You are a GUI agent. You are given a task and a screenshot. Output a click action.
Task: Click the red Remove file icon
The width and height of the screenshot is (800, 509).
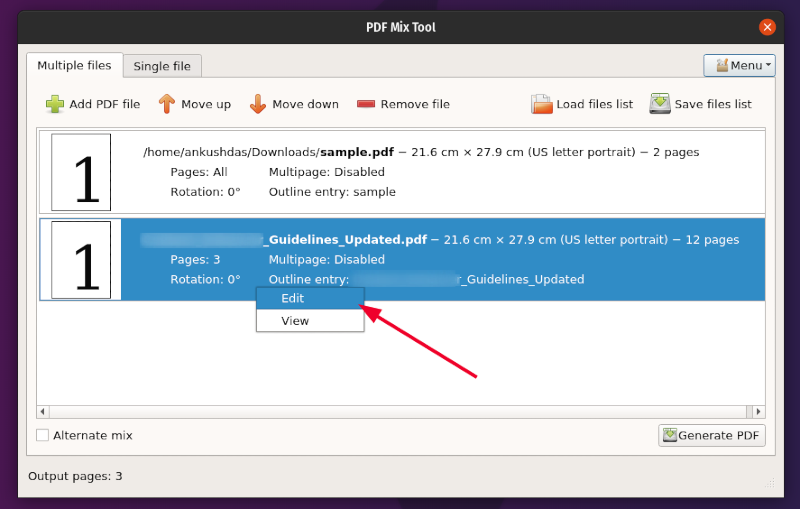click(366, 104)
